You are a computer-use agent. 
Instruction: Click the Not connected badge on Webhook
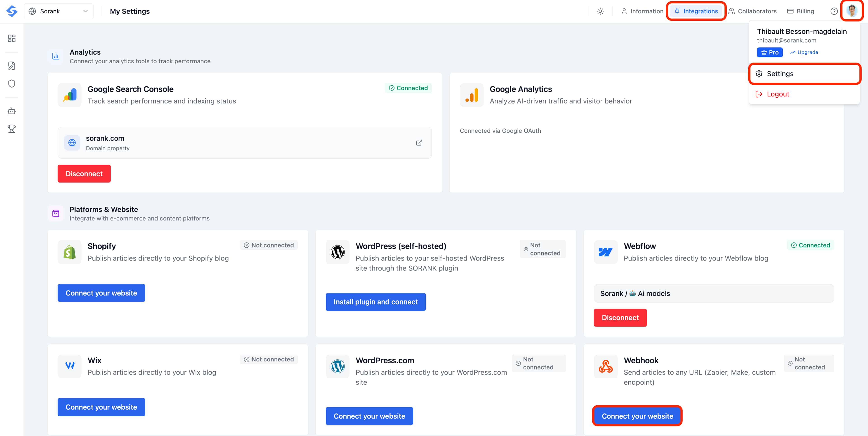point(809,363)
